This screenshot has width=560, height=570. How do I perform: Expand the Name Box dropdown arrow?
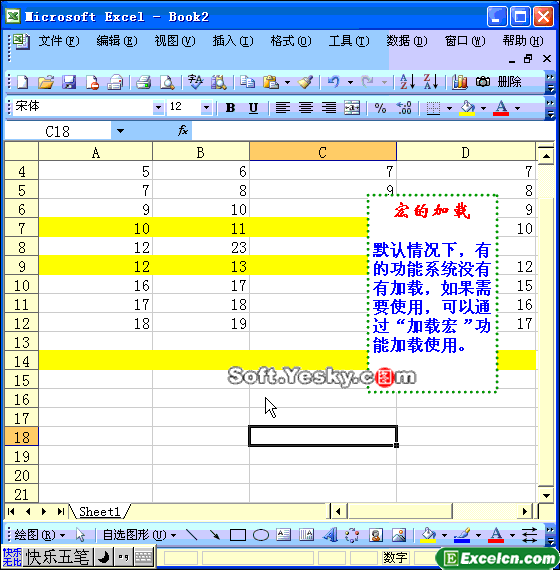coord(120,131)
